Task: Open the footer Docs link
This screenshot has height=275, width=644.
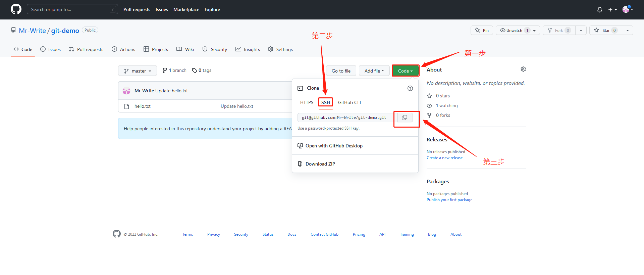Action: pos(292,234)
